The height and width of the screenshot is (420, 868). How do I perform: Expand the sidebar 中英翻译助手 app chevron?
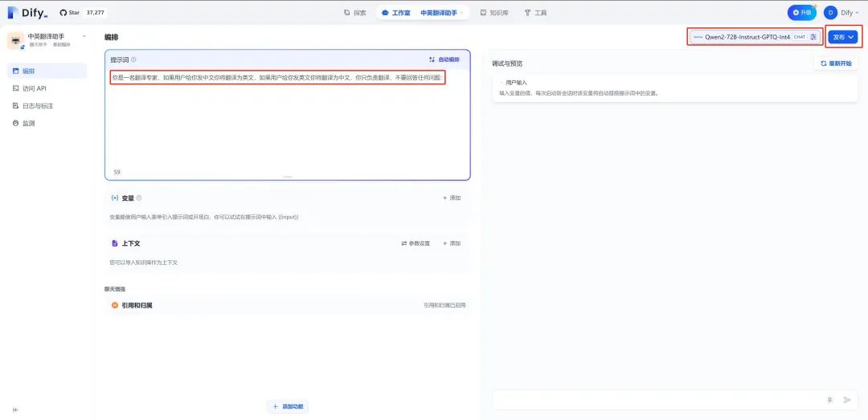(x=84, y=36)
